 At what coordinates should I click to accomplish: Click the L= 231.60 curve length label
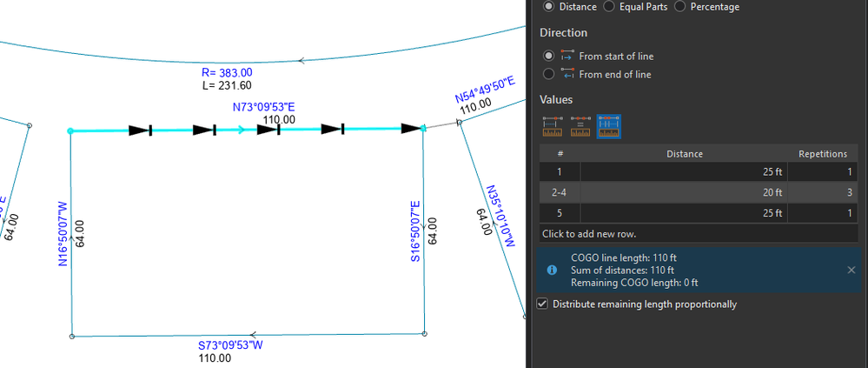226,84
